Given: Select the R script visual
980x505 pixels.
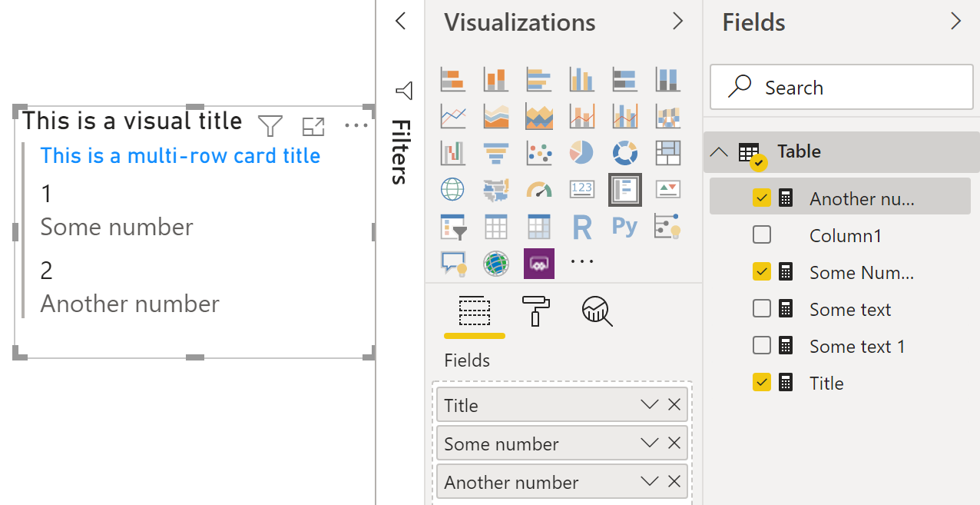Looking at the screenshot, I should 581,227.
